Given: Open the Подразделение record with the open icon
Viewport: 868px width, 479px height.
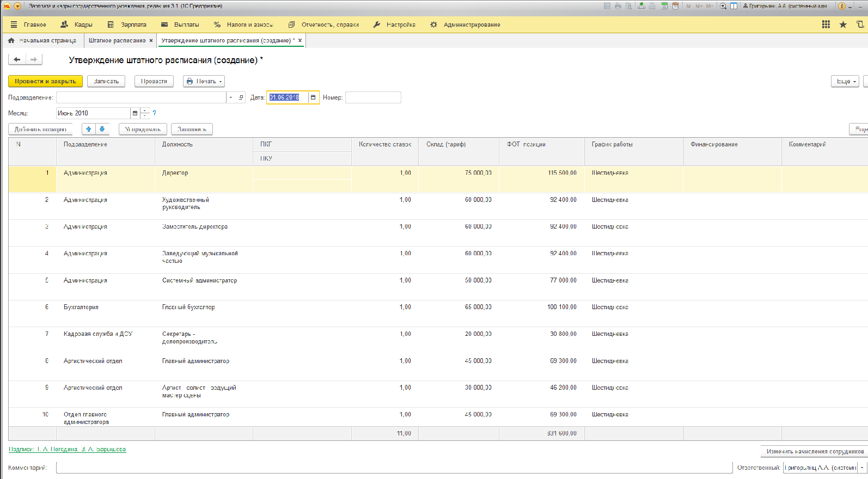Looking at the screenshot, I should 241,97.
